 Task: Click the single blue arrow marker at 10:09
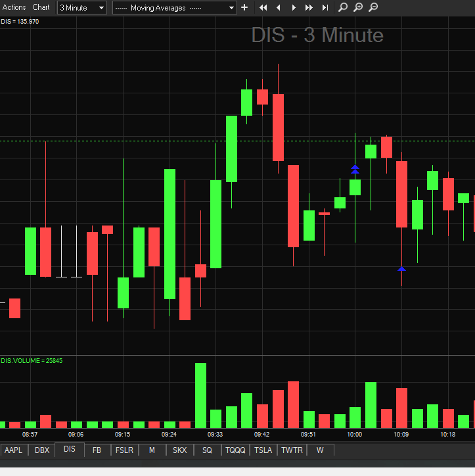pos(401,269)
